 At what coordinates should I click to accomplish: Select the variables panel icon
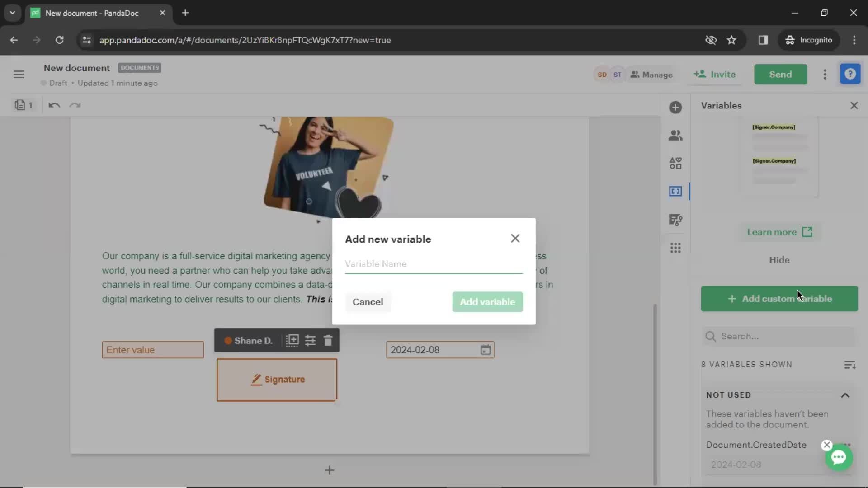(x=675, y=191)
